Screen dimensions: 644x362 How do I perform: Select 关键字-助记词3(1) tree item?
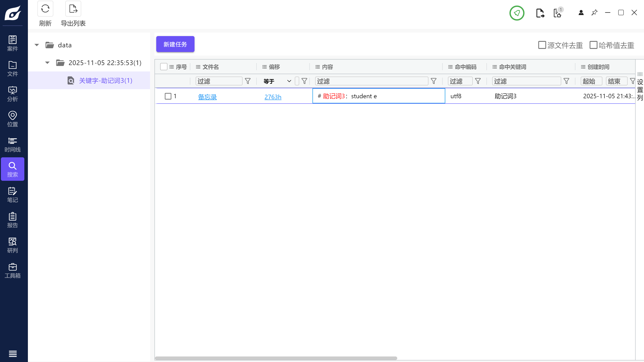pyautogui.click(x=106, y=81)
